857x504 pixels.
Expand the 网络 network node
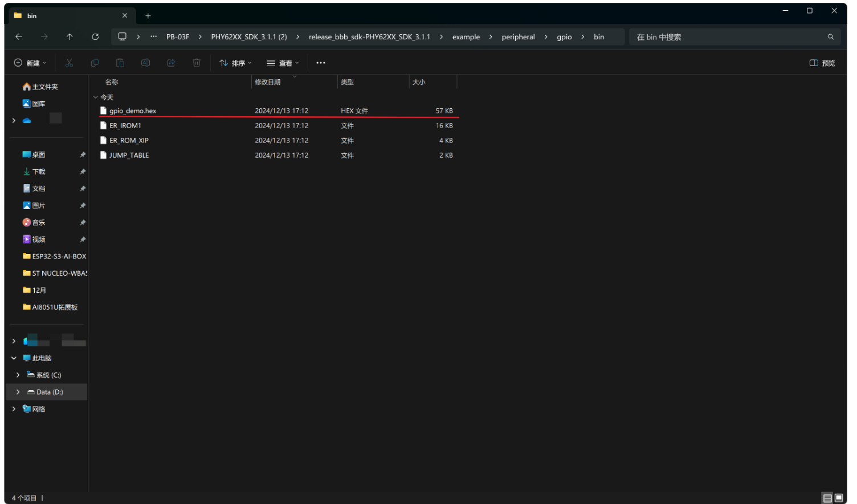point(14,409)
